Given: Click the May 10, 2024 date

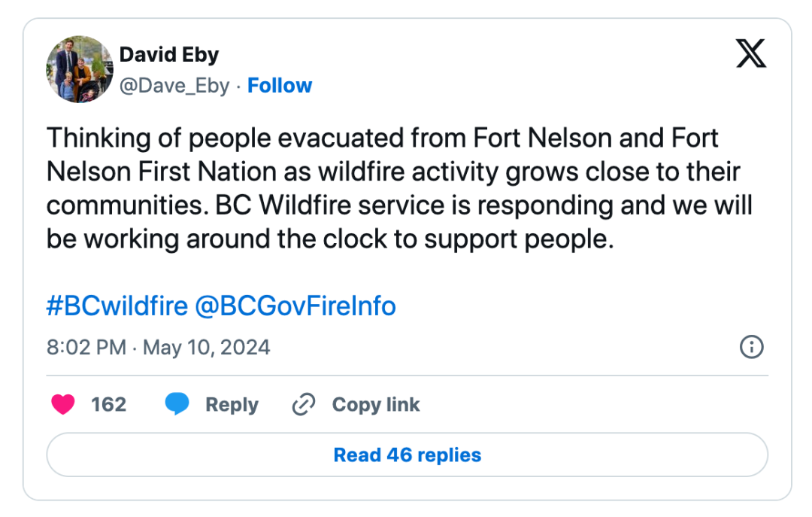Looking at the screenshot, I should tap(206, 347).
